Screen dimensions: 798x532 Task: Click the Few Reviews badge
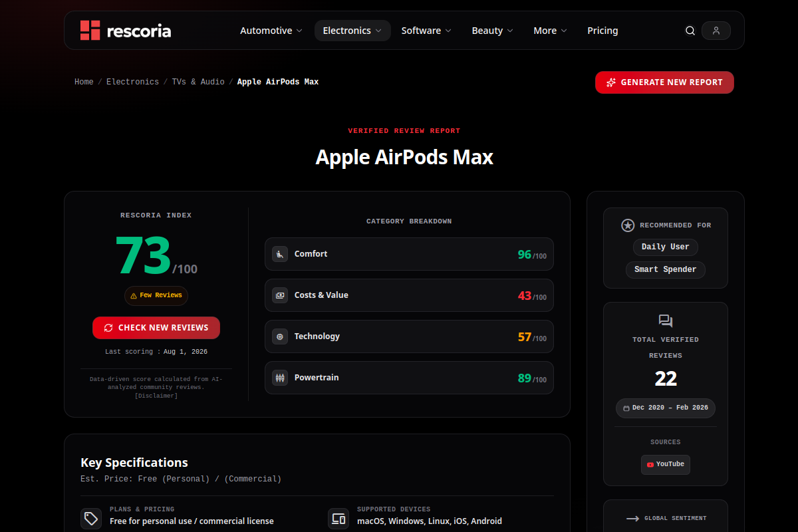click(x=156, y=296)
